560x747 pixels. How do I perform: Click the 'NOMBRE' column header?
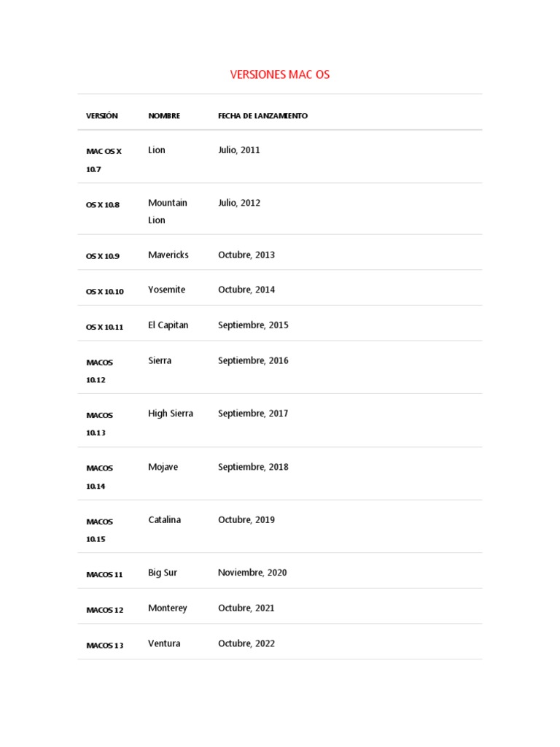[164, 116]
